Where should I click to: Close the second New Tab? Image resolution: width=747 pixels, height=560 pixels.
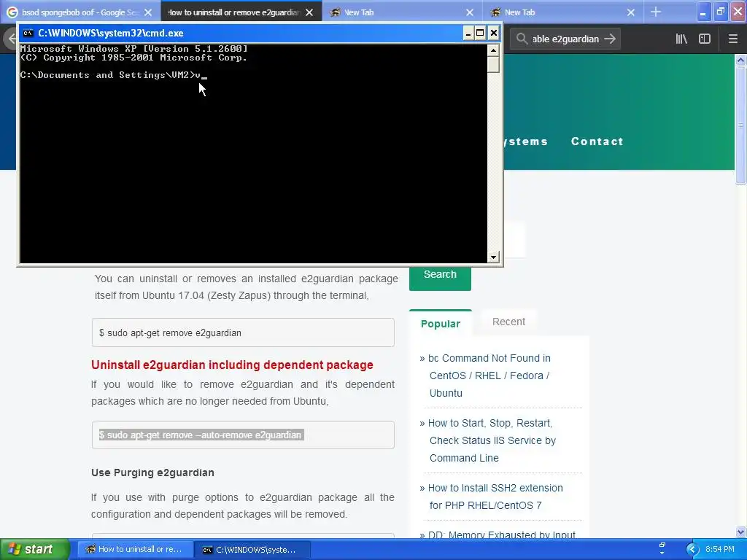pos(631,12)
